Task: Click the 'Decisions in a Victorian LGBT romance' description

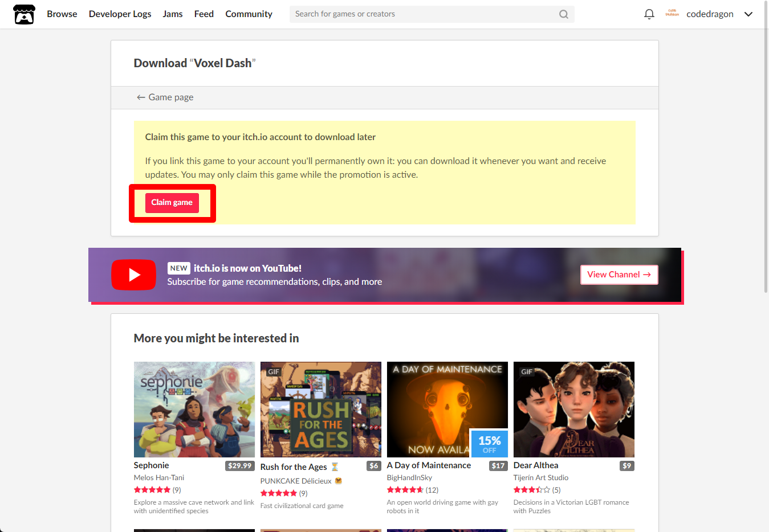Action: point(571,506)
